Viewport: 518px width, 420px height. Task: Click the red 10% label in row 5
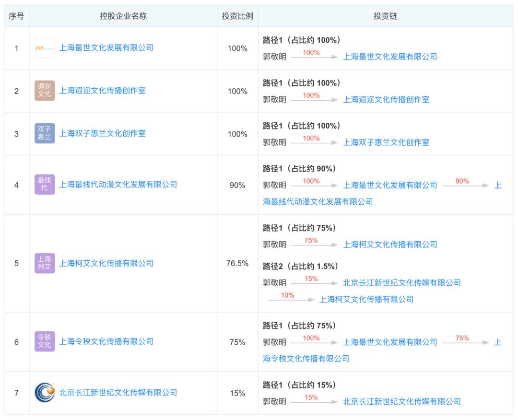coord(287,295)
